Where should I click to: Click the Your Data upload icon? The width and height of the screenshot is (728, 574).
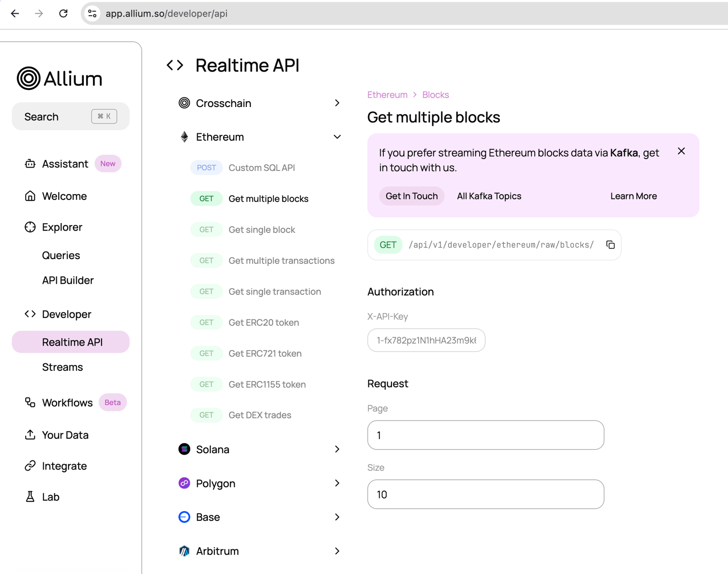click(30, 434)
